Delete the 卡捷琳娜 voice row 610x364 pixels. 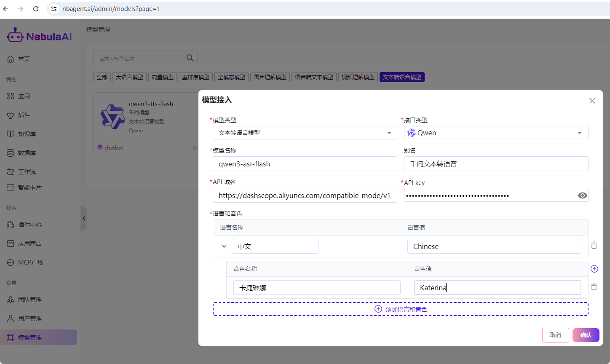coord(594,287)
